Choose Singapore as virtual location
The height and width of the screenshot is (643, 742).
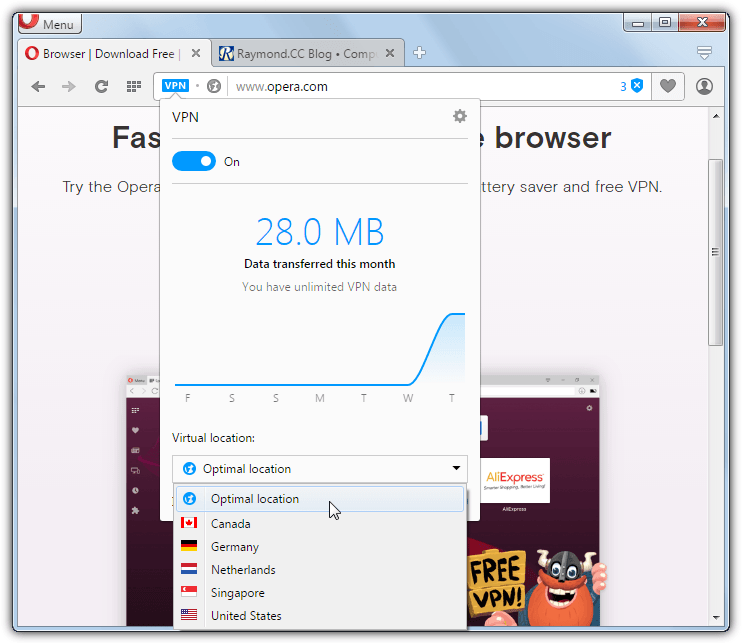click(320, 593)
